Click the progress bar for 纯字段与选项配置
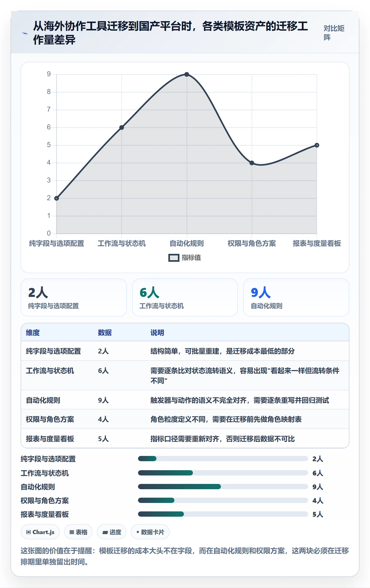 (223, 459)
